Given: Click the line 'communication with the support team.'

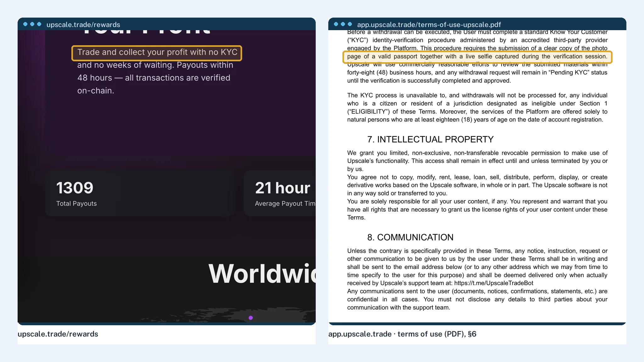Looking at the screenshot, I should pos(398,308).
